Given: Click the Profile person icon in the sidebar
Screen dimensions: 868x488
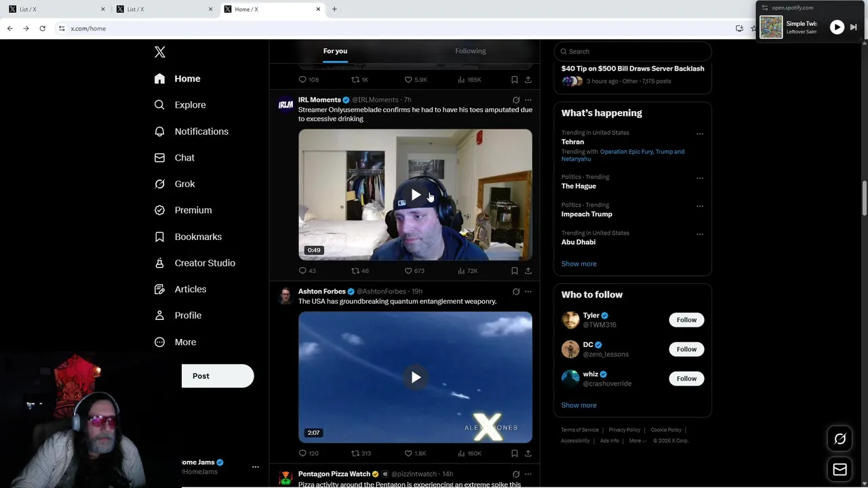Looking at the screenshot, I should [x=159, y=315].
